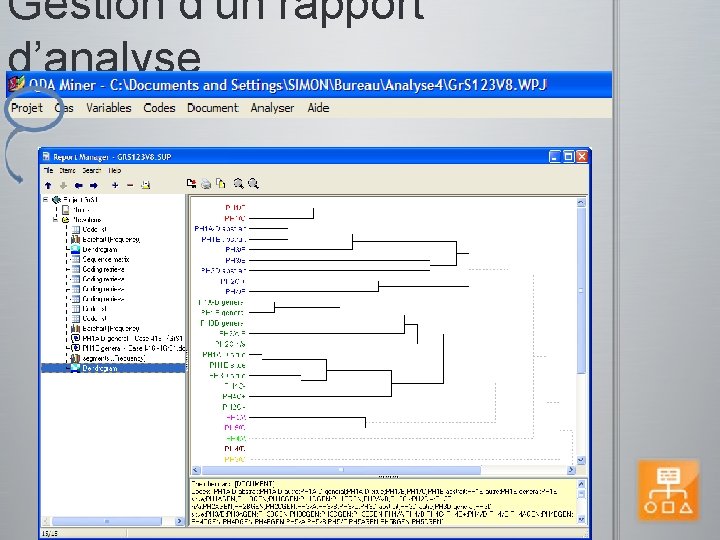Select the PH1A/D general document tree item
The width and height of the screenshot is (720, 540).
tap(132, 338)
